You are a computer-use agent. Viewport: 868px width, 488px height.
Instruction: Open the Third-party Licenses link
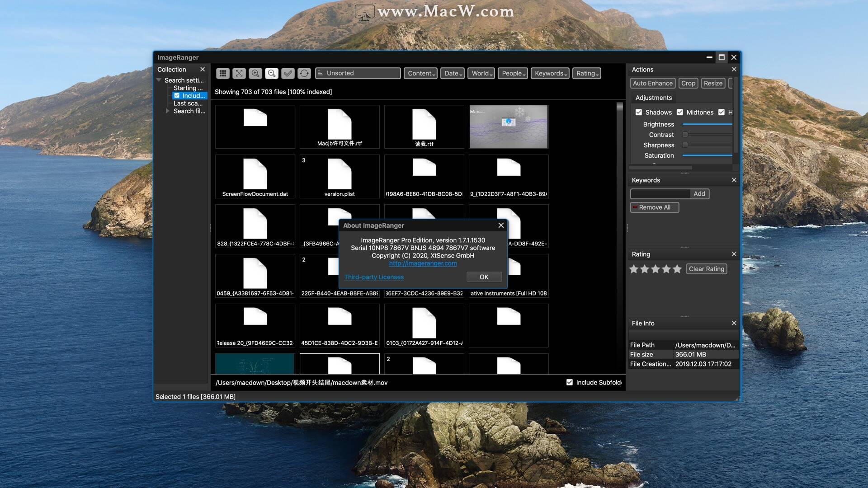(374, 277)
